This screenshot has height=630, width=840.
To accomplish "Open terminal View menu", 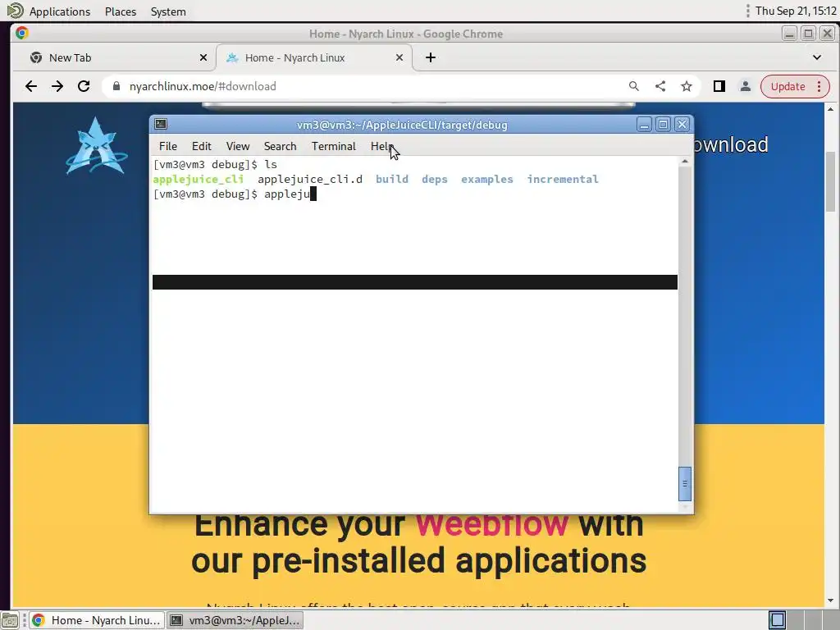I will (x=237, y=146).
